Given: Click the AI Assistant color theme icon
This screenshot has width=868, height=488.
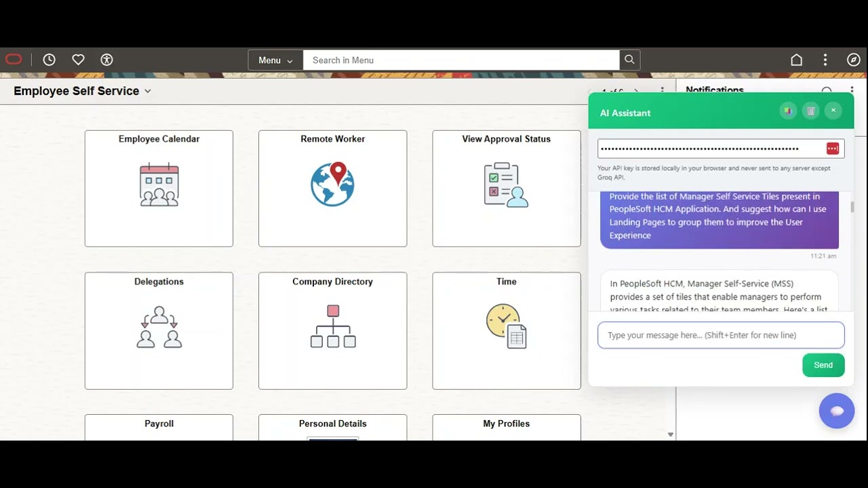Looking at the screenshot, I should pyautogui.click(x=788, y=110).
